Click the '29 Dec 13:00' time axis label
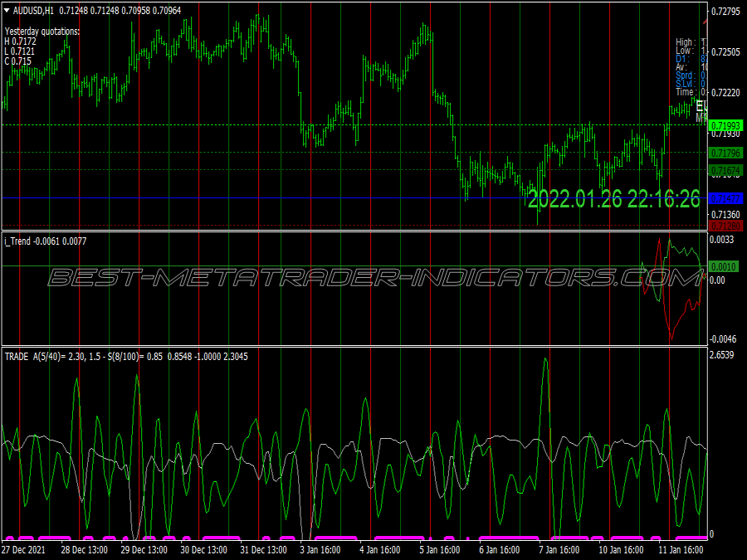 pyautogui.click(x=144, y=550)
